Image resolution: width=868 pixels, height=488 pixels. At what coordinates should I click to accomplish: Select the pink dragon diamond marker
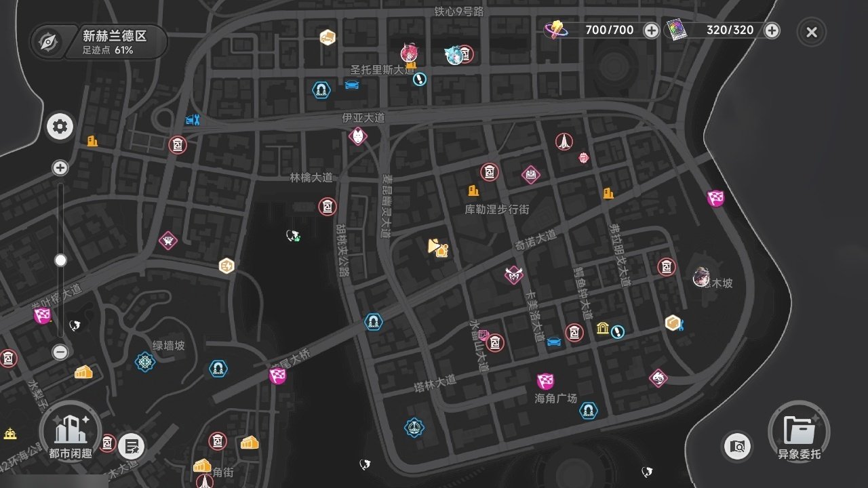click(658, 378)
